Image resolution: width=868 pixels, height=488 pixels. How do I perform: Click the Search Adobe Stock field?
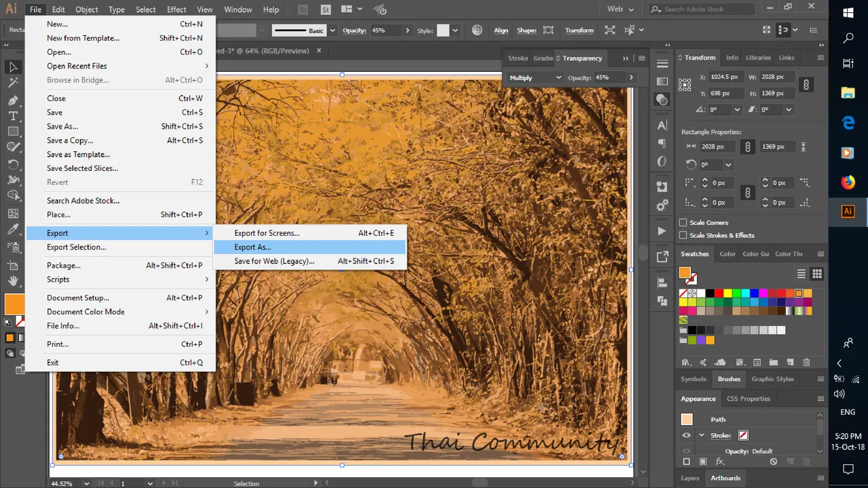(702, 9)
